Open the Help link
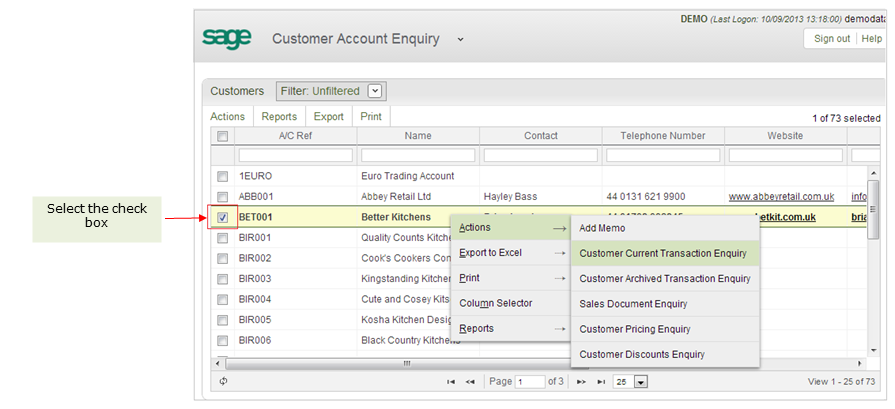895x409 pixels. [x=871, y=39]
